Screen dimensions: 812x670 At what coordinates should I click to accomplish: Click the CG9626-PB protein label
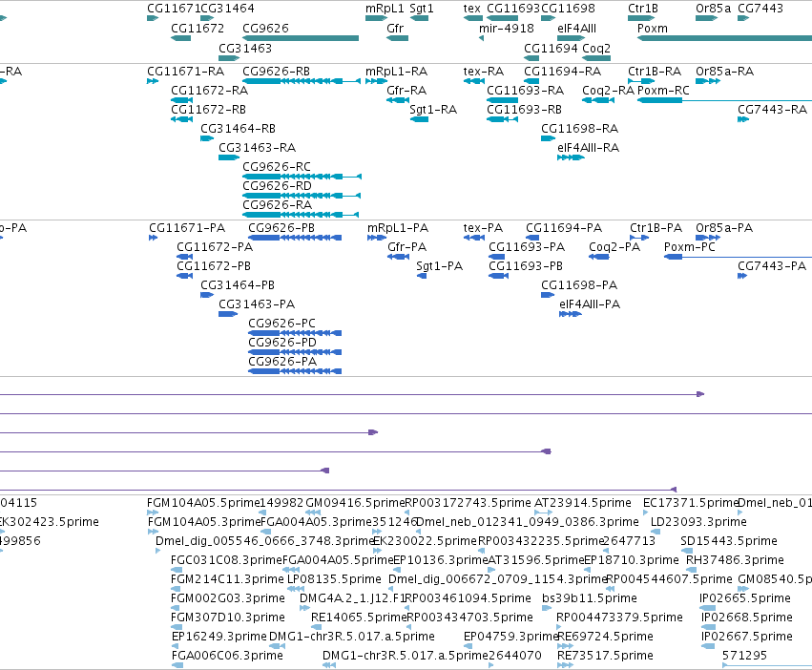[281, 227]
